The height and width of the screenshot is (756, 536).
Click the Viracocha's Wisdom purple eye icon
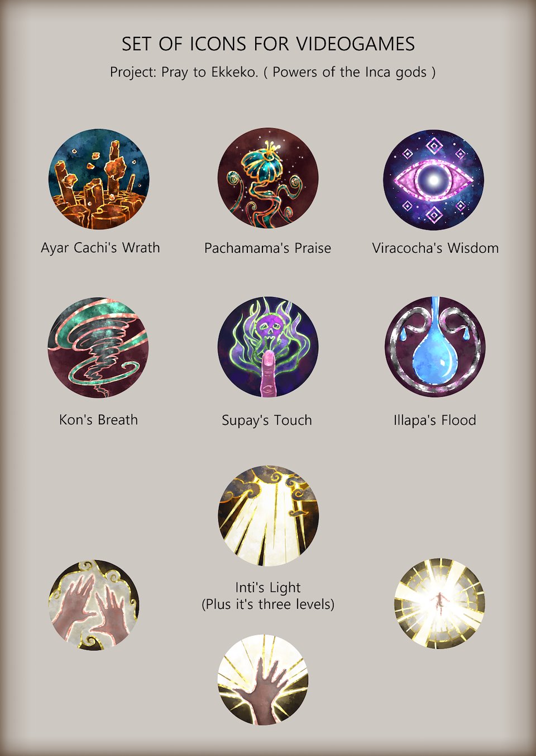click(x=434, y=180)
